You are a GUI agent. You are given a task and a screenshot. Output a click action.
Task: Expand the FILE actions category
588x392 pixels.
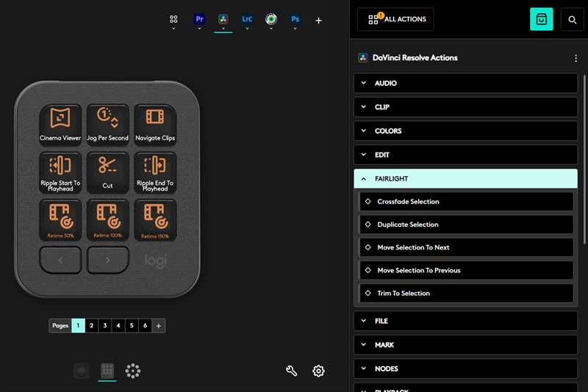(x=465, y=321)
